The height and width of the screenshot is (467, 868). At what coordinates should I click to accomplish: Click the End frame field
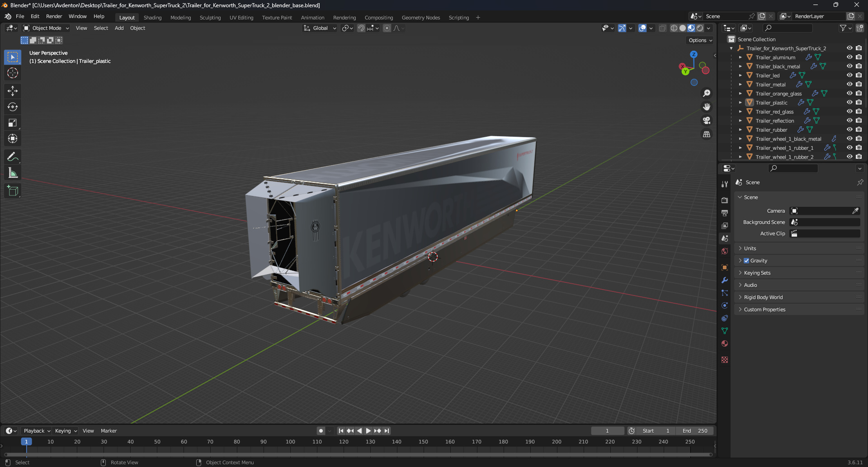coord(695,431)
